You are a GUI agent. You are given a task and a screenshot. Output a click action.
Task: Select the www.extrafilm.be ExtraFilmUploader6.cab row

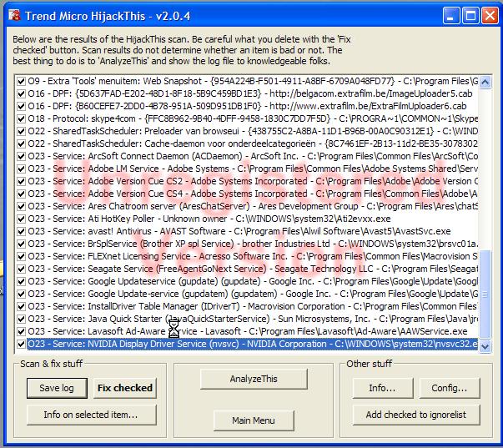[248, 106]
